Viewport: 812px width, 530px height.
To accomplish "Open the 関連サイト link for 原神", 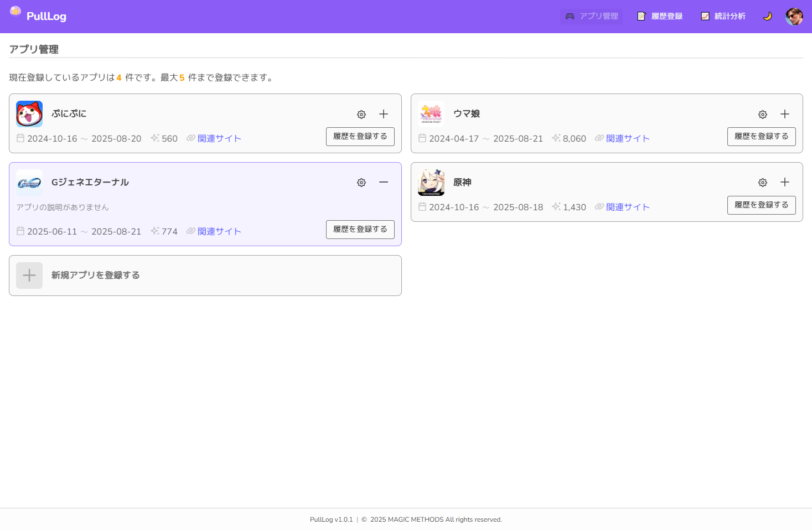I will click(628, 206).
